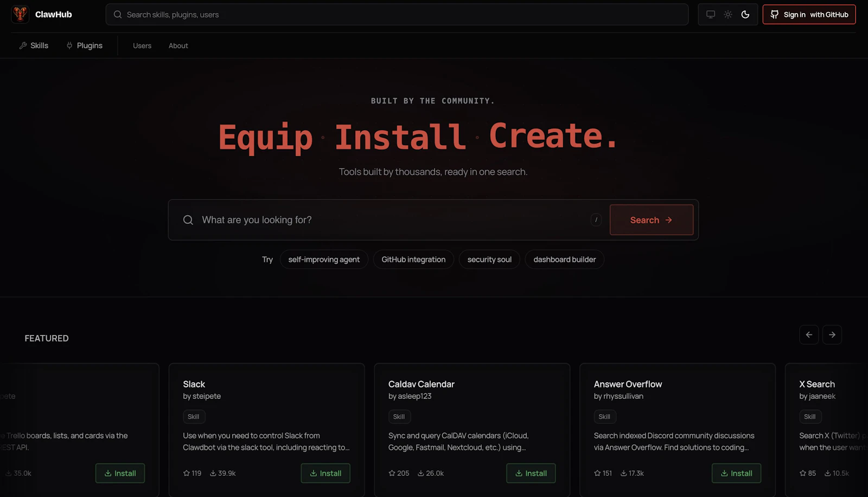Open the X Search card title
Screen dimensions: 868x497
point(817,384)
